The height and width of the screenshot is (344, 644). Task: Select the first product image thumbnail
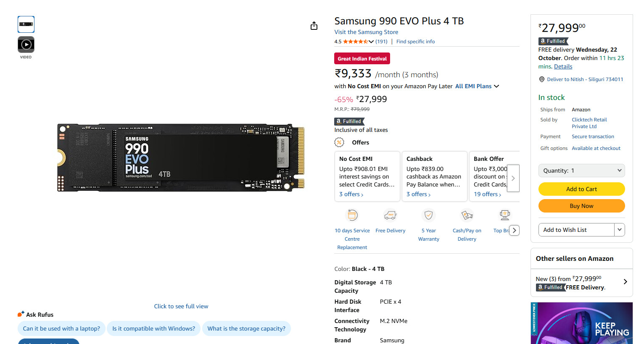26,24
